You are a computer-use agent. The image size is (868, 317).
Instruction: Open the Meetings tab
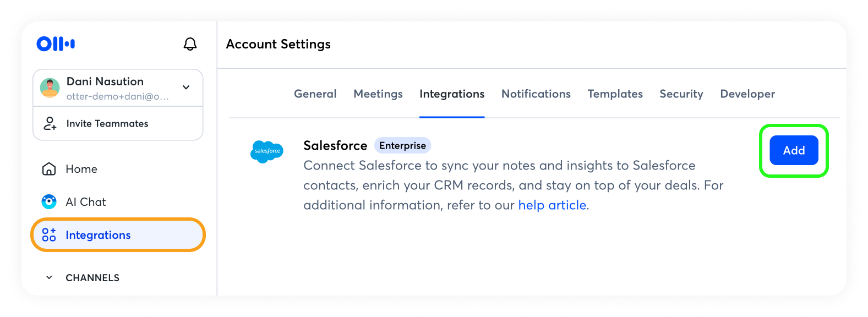(378, 94)
